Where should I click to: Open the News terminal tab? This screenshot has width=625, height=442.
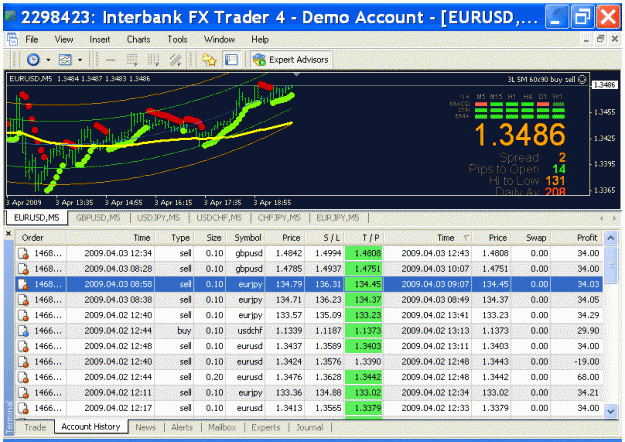click(145, 427)
